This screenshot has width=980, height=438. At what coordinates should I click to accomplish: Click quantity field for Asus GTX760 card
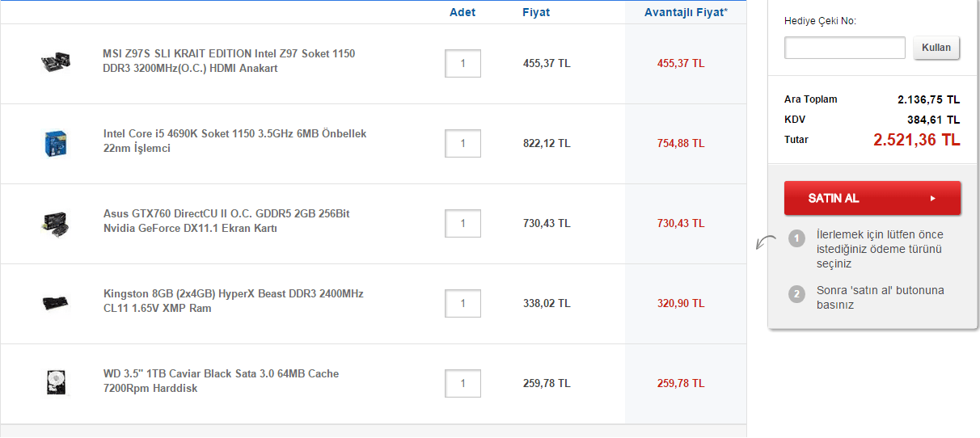[463, 223]
